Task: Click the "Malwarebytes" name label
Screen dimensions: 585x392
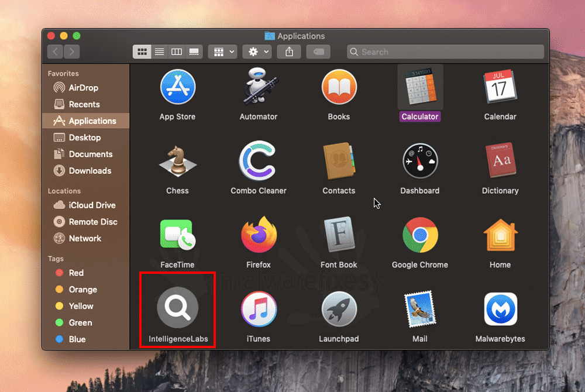Action: [500, 339]
